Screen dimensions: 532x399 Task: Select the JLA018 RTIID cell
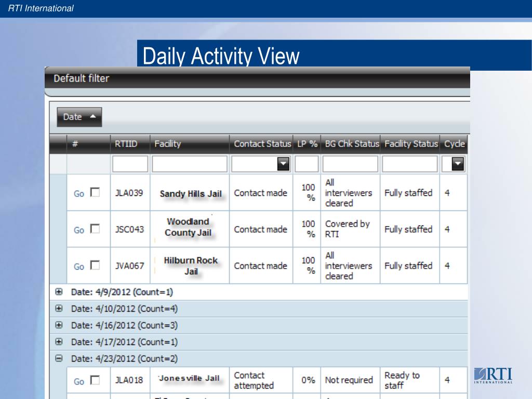129,380
